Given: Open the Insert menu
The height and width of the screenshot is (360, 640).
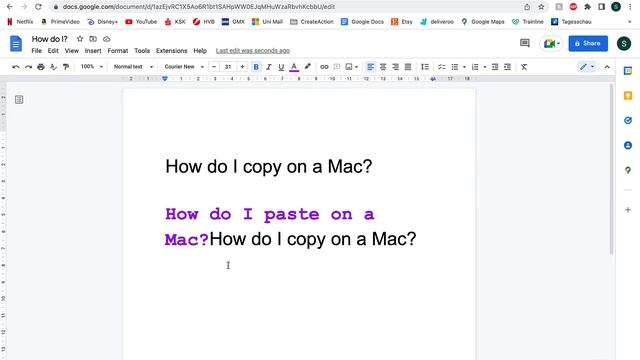Looking at the screenshot, I should point(93,51).
